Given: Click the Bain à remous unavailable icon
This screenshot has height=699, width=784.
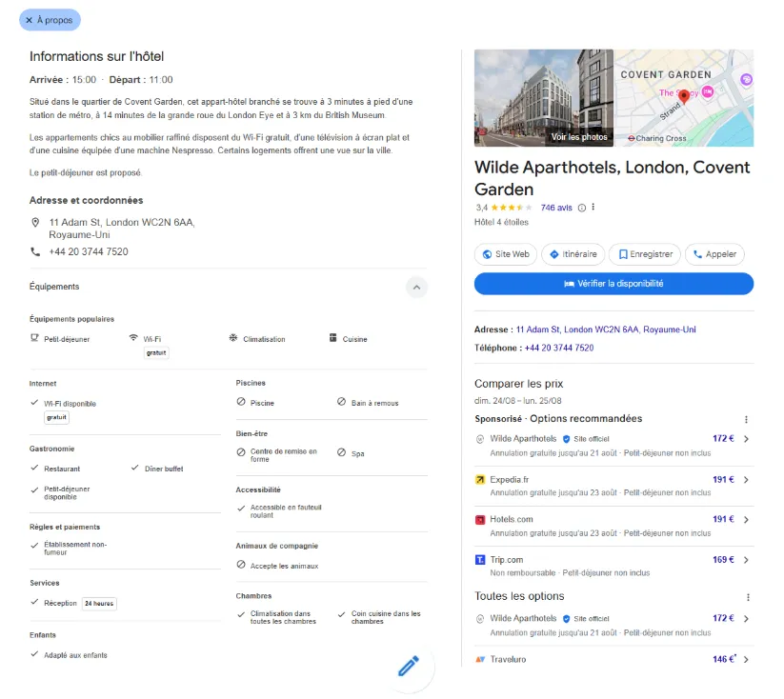Looking at the screenshot, I should [x=341, y=402].
